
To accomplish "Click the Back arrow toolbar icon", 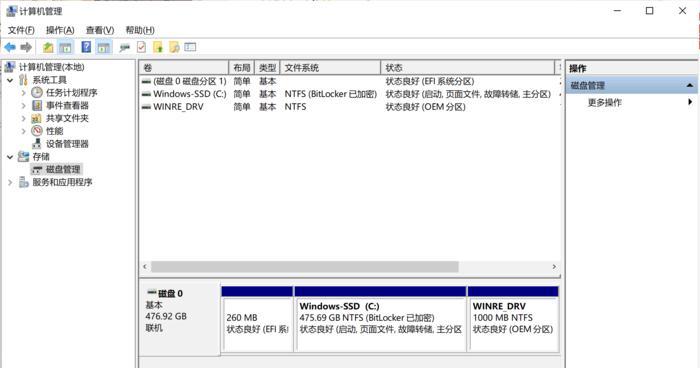I will [10, 47].
